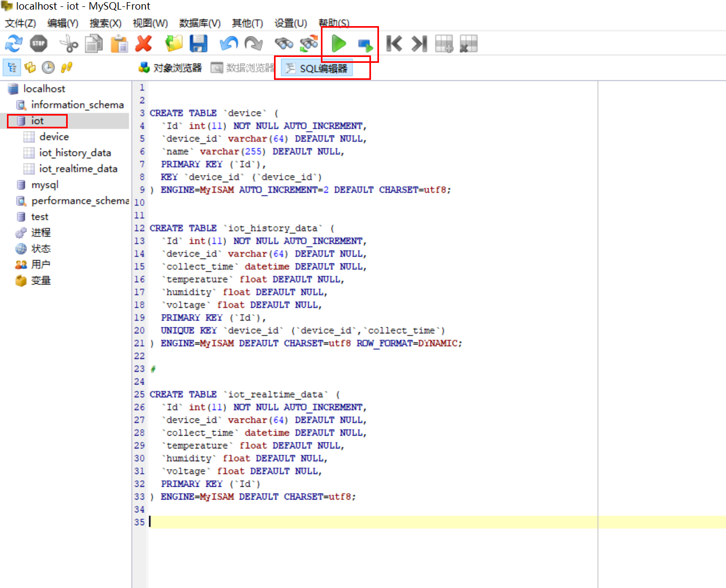Click the refresh toolbar icon
The width and height of the screenshot is (726, 588).
14,44
